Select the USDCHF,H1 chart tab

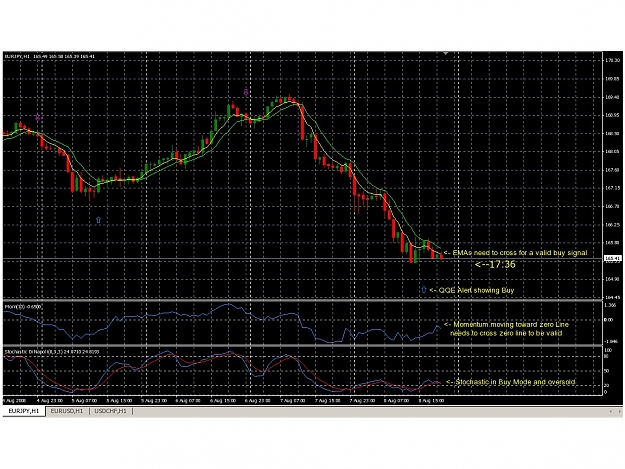click(110, 411)
